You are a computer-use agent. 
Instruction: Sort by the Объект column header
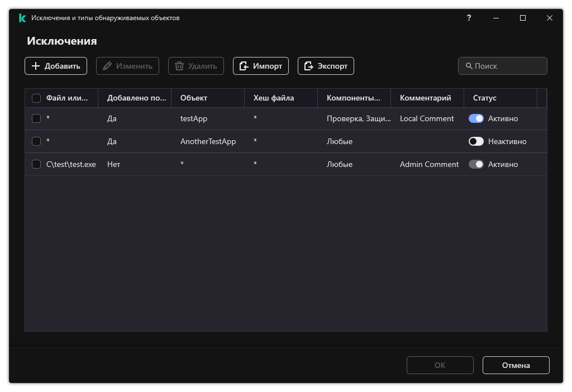194,98
